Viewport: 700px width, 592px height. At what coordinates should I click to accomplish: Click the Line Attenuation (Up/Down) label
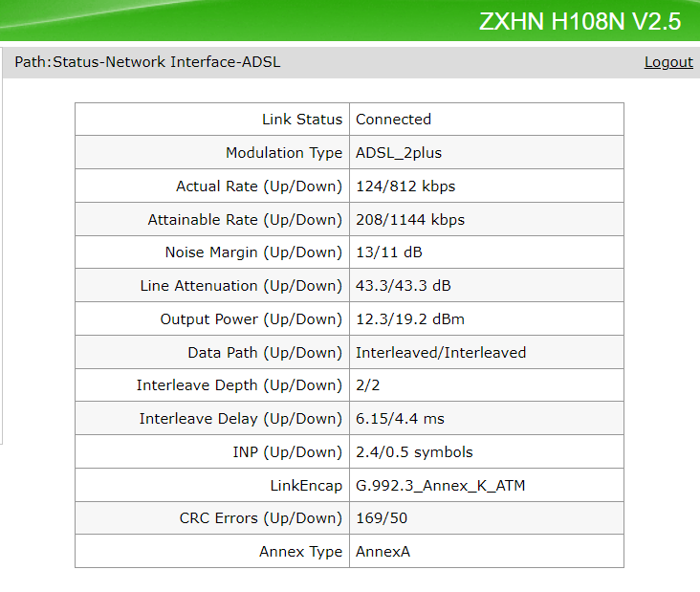(240, 286)
